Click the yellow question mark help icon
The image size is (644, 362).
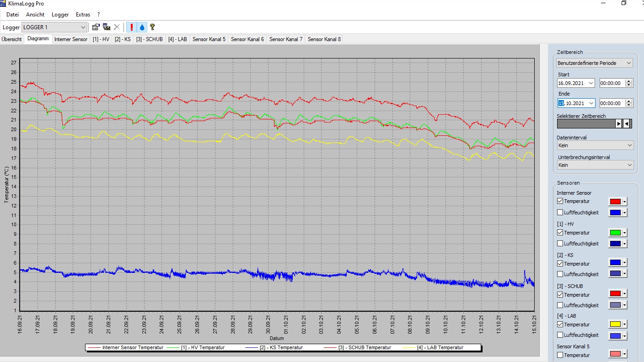click(152, 27)
